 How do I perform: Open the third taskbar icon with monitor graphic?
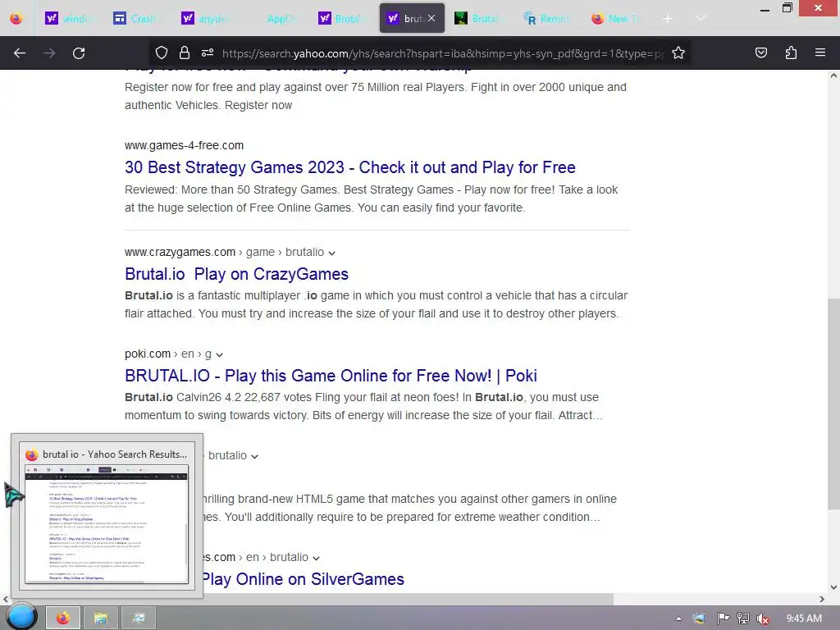coord(138,619)
